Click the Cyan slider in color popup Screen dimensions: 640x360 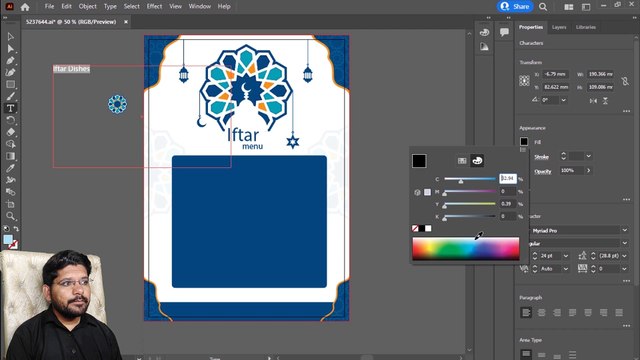click(x=470, y=179)
